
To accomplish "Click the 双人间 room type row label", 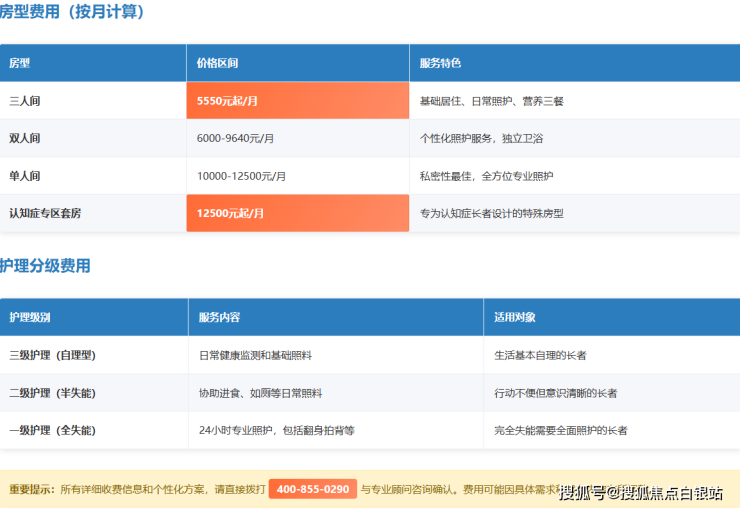I will coord(24,138).
